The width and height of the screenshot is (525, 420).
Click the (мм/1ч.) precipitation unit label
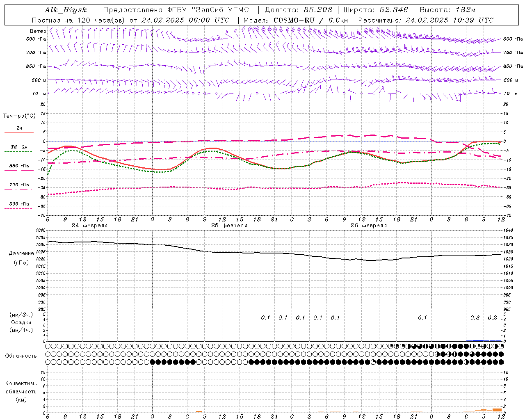coord(21,330)
